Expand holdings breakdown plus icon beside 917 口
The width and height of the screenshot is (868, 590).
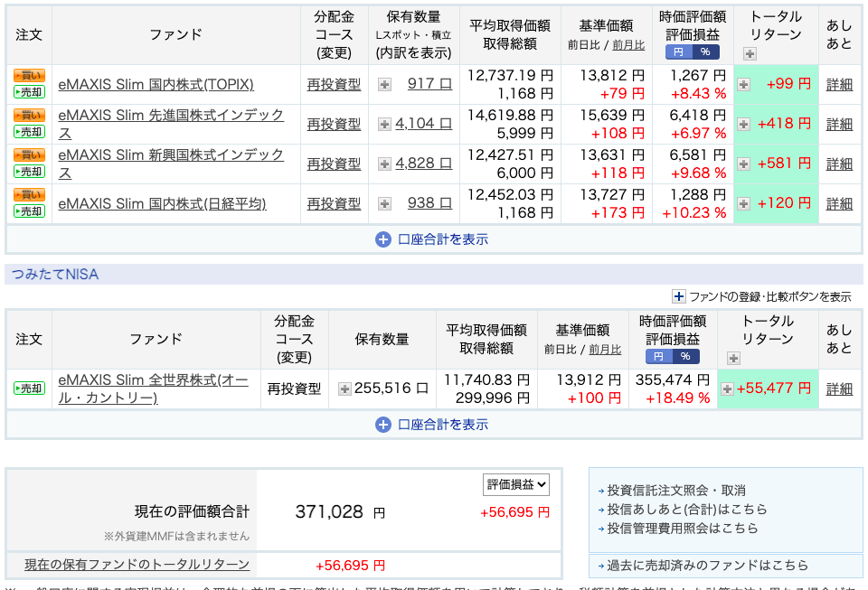[x=384, y=85]
